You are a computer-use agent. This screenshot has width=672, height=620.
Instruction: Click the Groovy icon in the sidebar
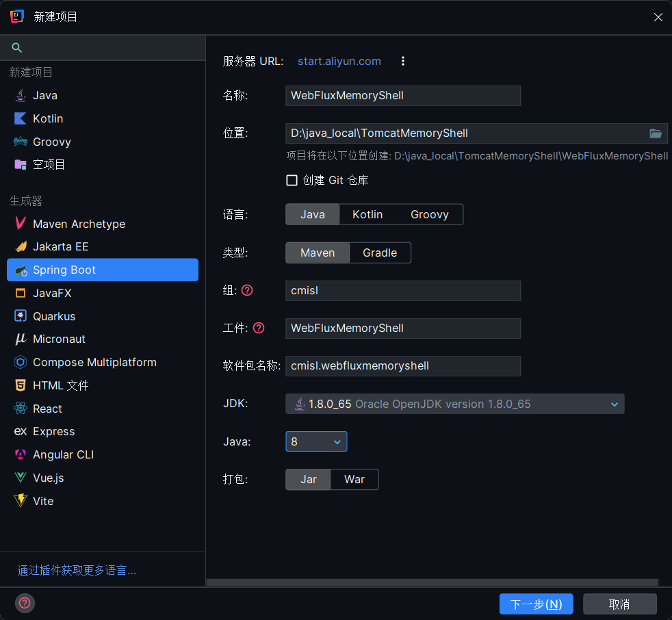(x=21, y=142)
